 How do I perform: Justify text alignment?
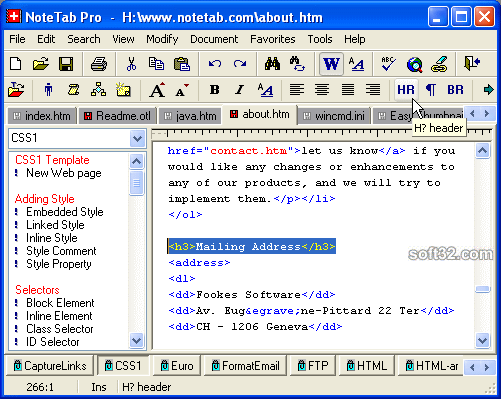(348, 89)
